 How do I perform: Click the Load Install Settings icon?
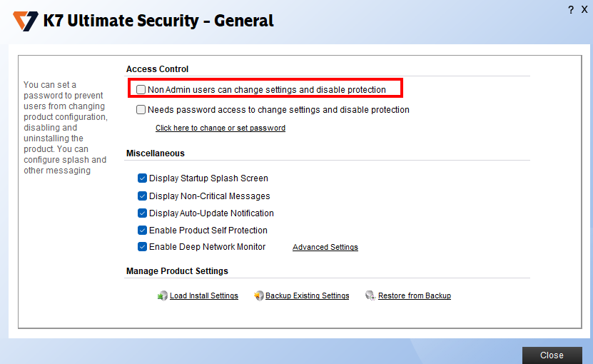[x=163, y=295]
